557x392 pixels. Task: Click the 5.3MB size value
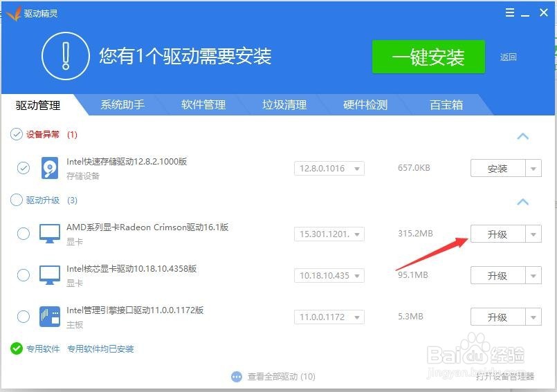point(410,317)
